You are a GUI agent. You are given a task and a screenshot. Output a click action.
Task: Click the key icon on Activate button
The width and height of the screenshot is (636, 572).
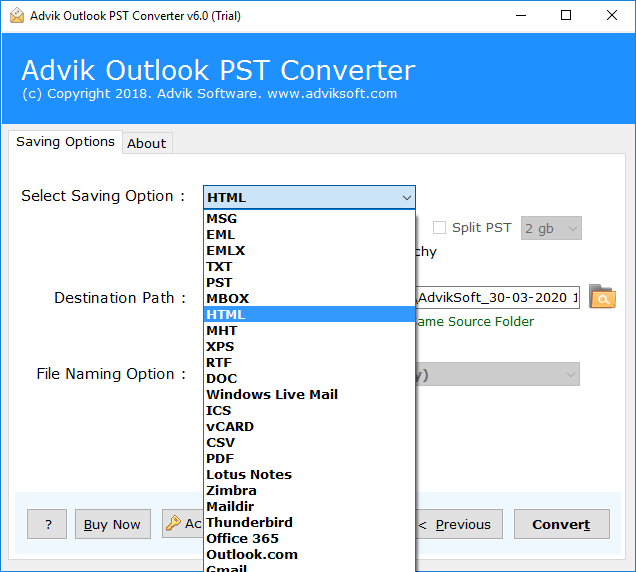pos(173,523)
